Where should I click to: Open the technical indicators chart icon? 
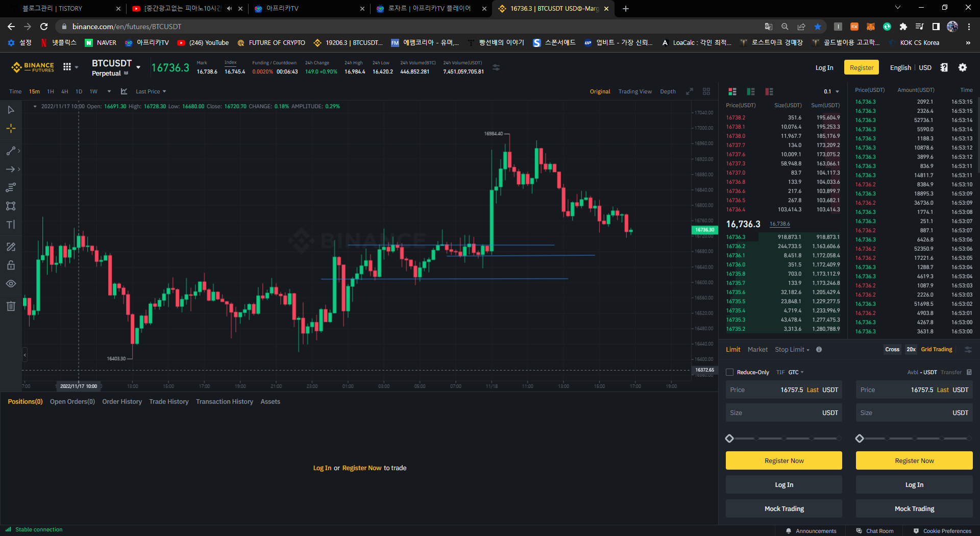coord(124,91)
